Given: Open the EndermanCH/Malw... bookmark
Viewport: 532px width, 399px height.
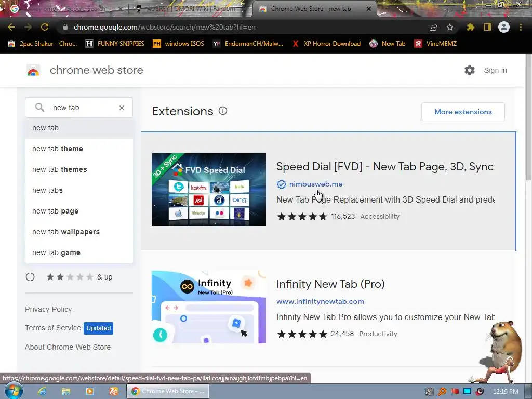Looking at the screenshot, I should [248, 44].
